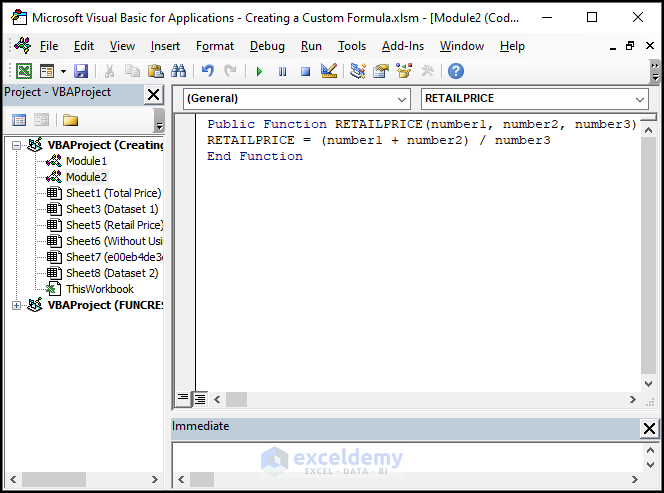Click Project pane horizontal scrollbar thumb
The width and height of the screenshot is (664, 493).
pyautogui.click(x=54, y=479)
